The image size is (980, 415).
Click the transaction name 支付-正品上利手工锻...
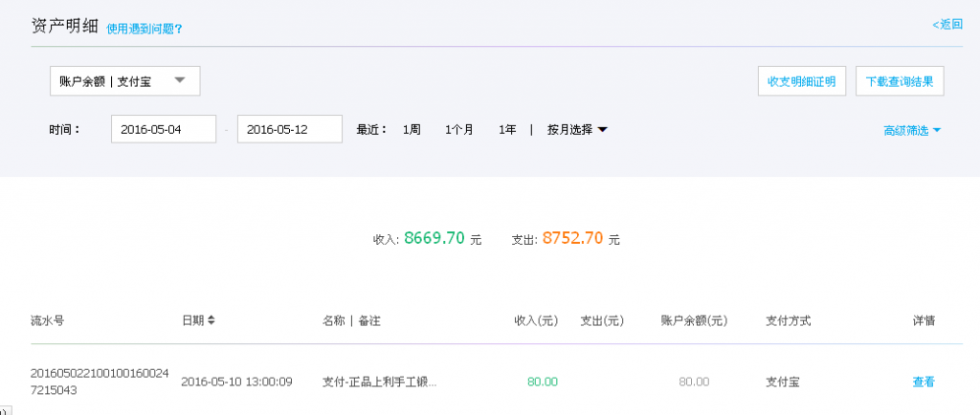tap(379, 382)
